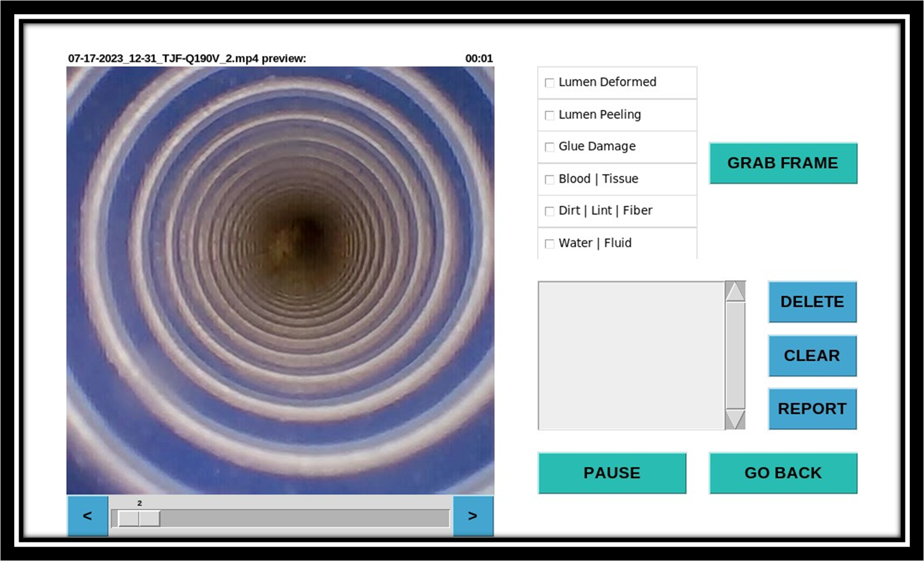Generate a REPORT
Screen dimensions: 924x561
[812, 408]
